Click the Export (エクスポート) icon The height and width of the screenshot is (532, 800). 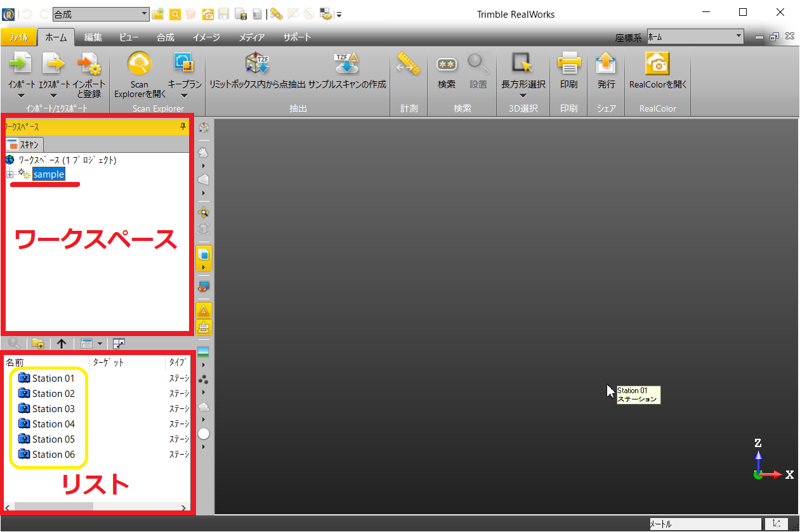[x=53, y=64]
